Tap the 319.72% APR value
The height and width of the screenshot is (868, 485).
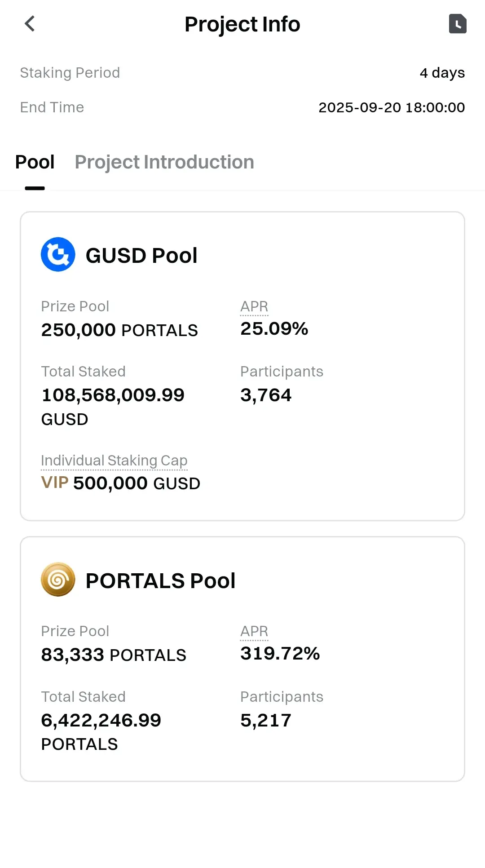[280, 654]
